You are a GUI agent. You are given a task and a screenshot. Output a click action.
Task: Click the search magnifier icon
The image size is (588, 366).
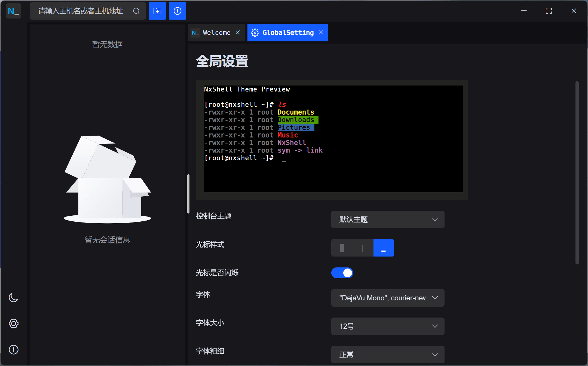tap(136, 11)
